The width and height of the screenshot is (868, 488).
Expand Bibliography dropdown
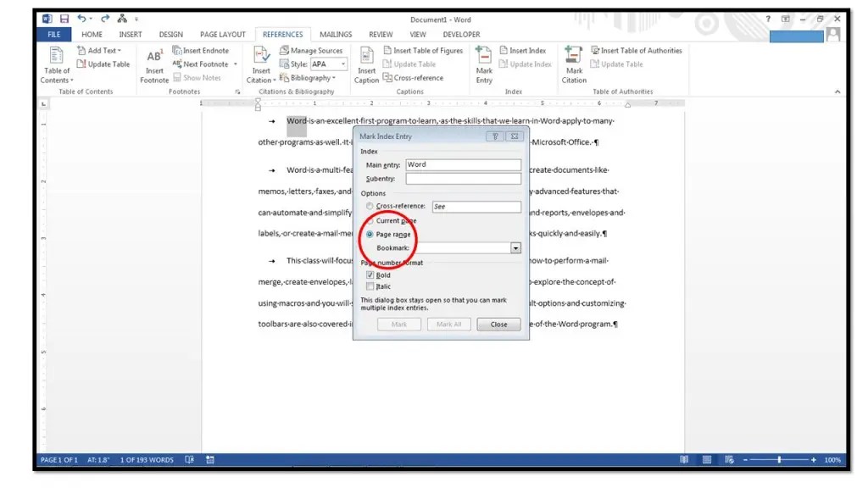point(308,78)
